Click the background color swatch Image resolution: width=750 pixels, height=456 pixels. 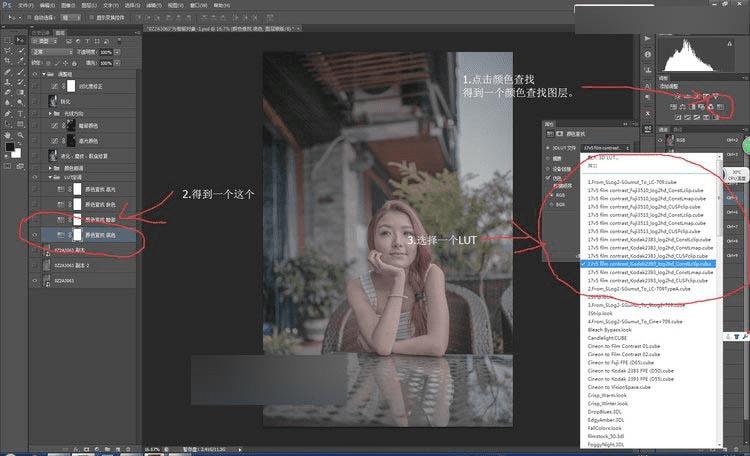[x=17, y=153]
